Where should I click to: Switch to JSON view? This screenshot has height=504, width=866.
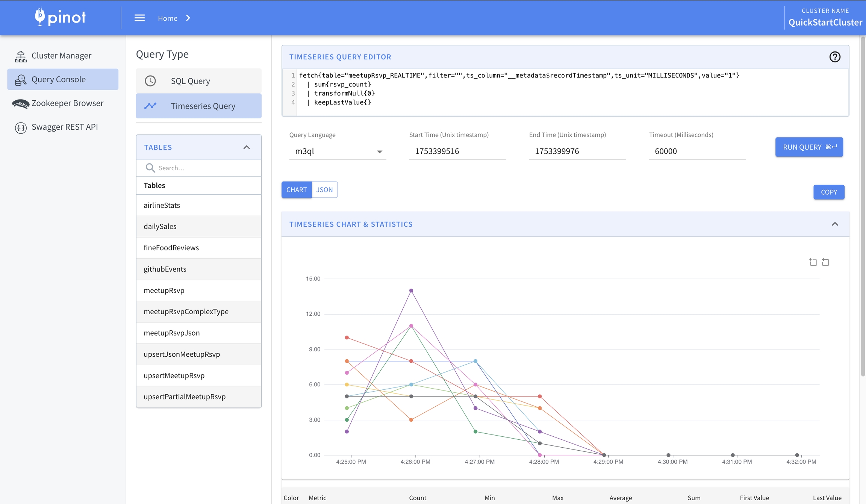tap(324, 190)
